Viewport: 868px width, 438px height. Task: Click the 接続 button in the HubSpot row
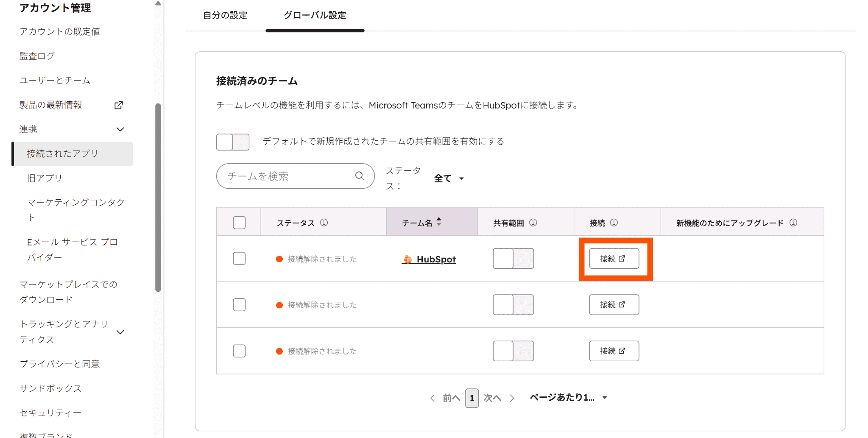[x=614, y=259]
